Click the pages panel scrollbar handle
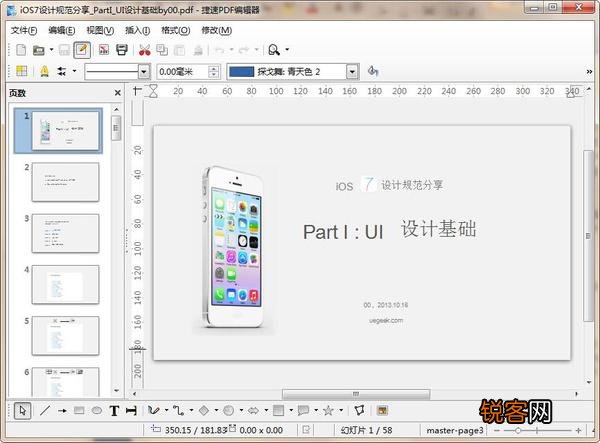 click(x=116, y=128)
